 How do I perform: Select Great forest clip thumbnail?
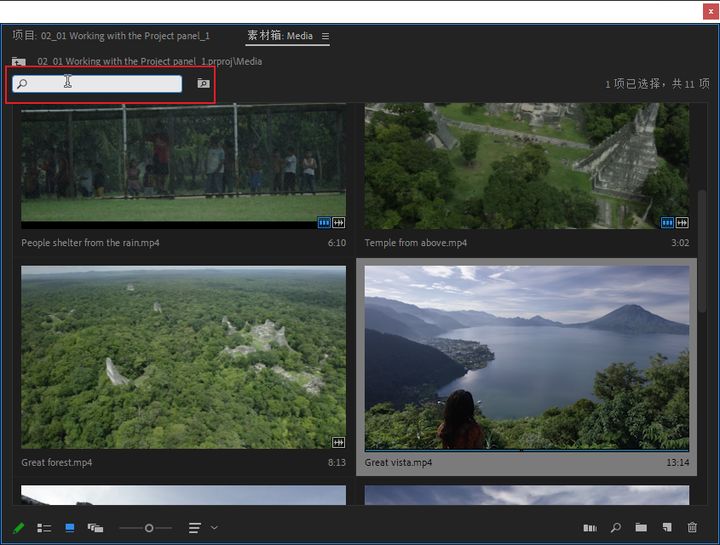coord(184,357)
